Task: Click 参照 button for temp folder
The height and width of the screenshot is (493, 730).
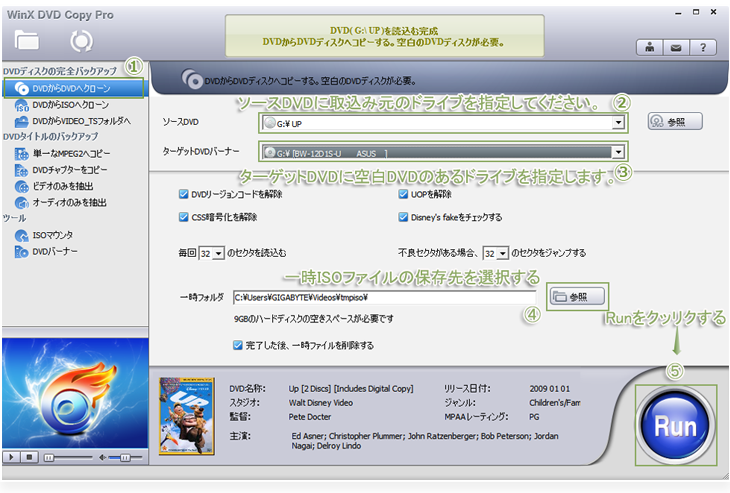Action: [577, 297]
